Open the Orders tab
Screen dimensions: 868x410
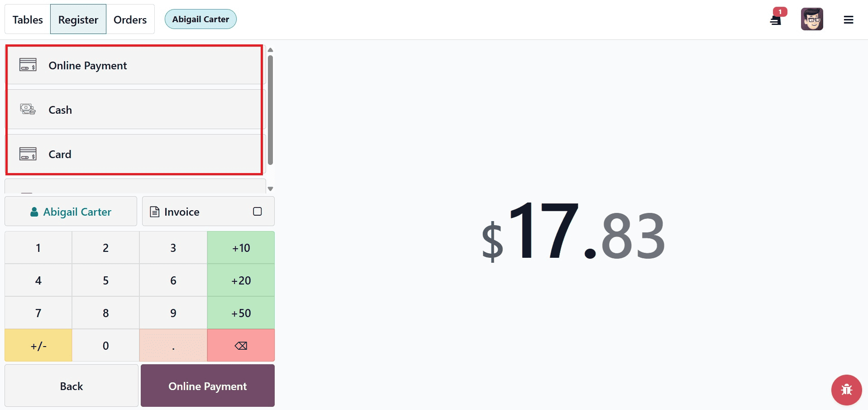point(130,19)
